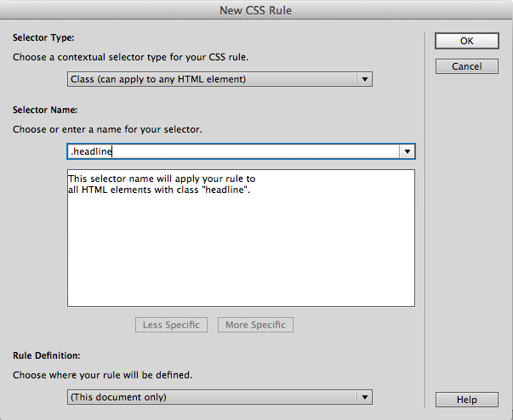
Task: Click inside the selector description text box
Action: pyautogui.click(x=241, y=255)
